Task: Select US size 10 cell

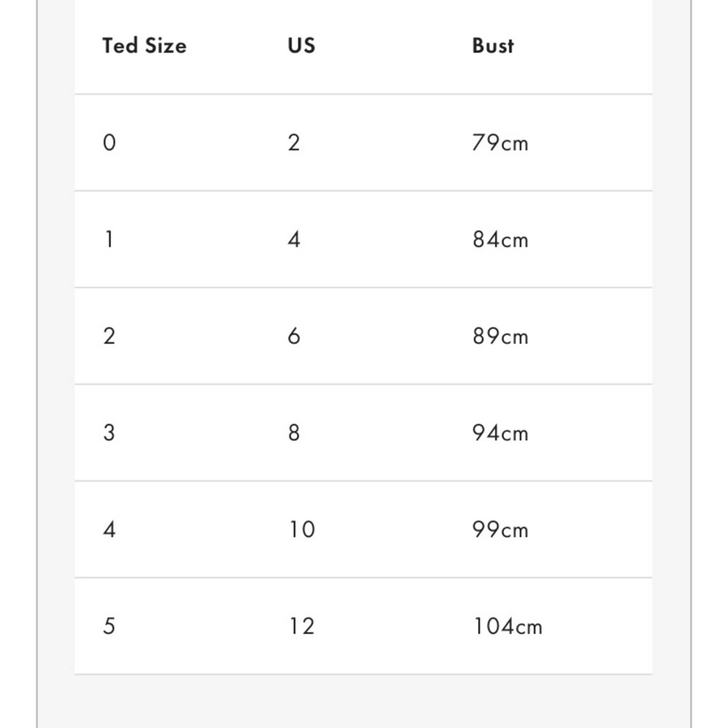Action: [x=302, y=530]
